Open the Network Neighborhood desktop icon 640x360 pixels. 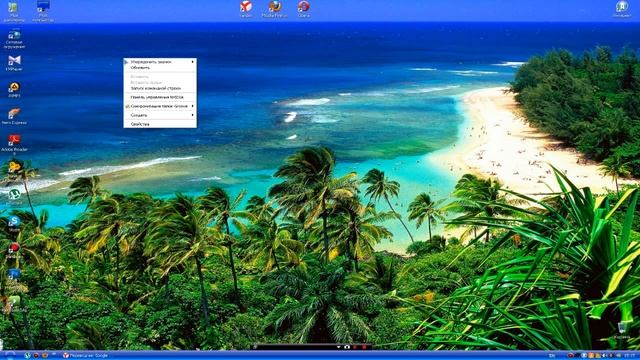pos(14,39)
